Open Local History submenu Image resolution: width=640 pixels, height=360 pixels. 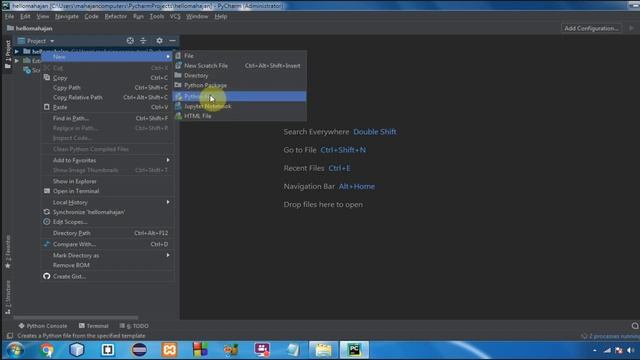point(108,202)
